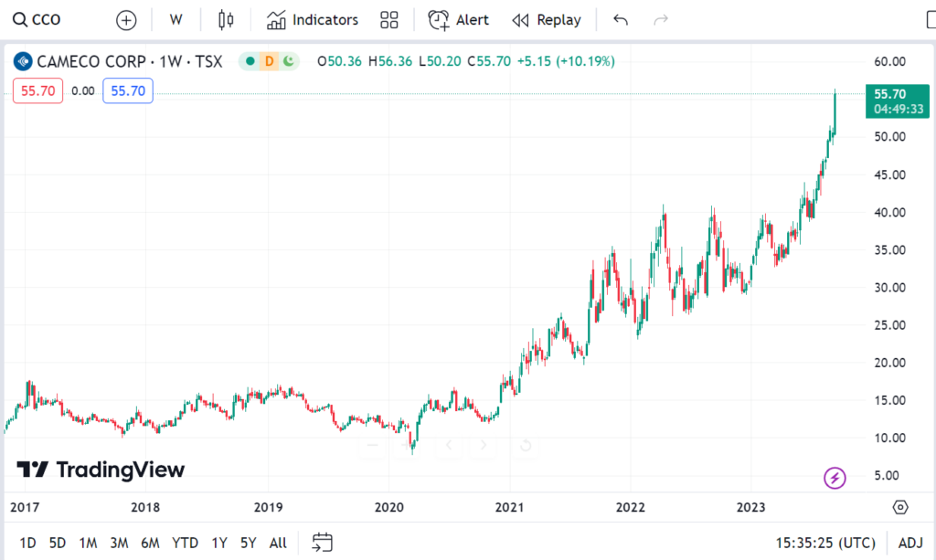Click the 0.00 spread value
This screenshot has height=560, width=936.
[83, 90]
